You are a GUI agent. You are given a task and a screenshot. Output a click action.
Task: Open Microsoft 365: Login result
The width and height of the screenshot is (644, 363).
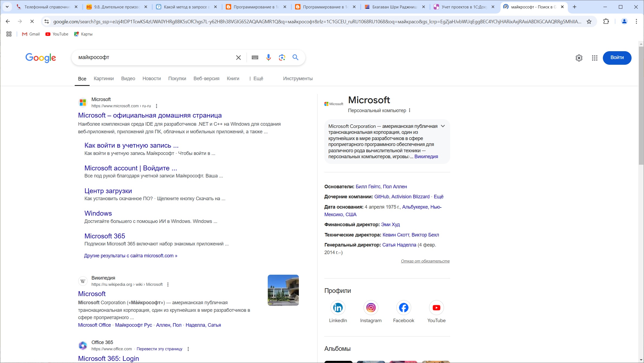pyautogui.click(x=108, y=358)
